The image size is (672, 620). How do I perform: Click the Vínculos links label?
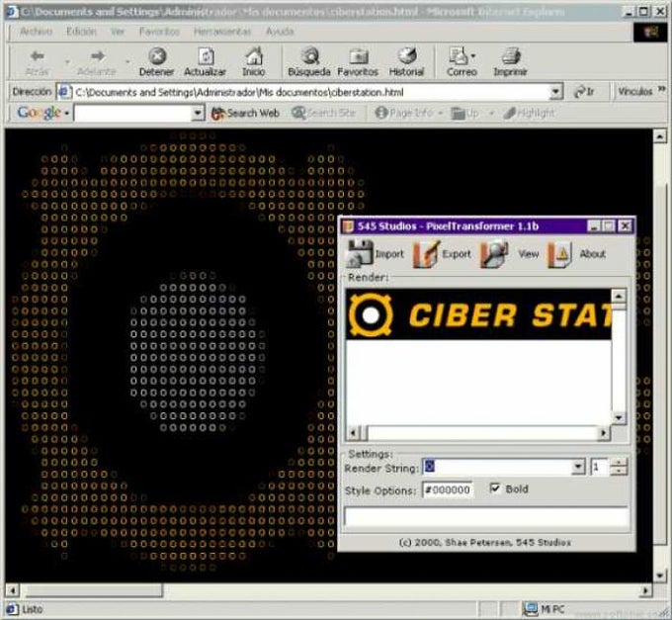[635, 91]
